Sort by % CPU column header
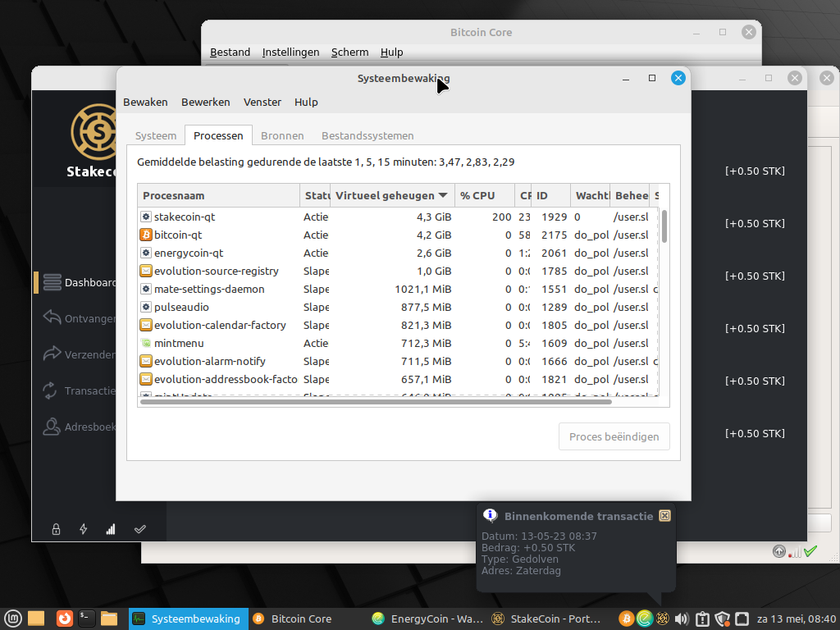840x630 pixels. 485,195
